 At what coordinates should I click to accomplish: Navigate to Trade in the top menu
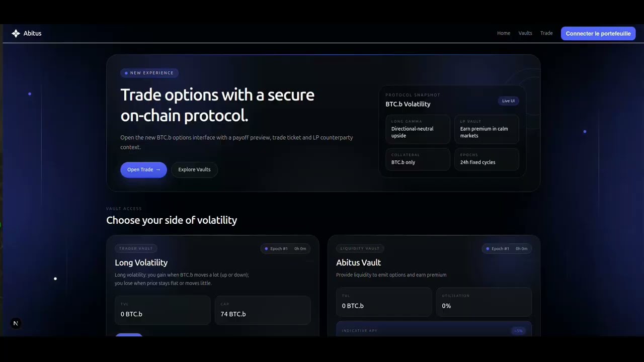546,33
